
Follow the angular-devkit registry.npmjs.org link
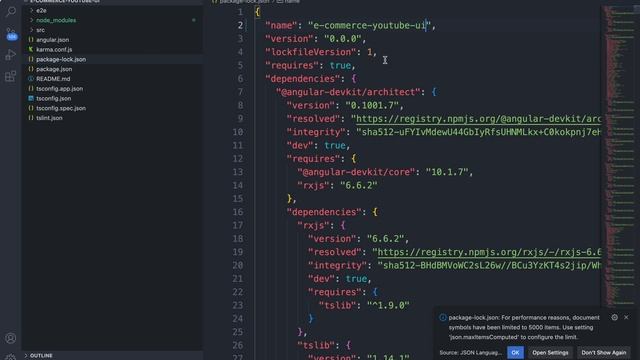478,119
